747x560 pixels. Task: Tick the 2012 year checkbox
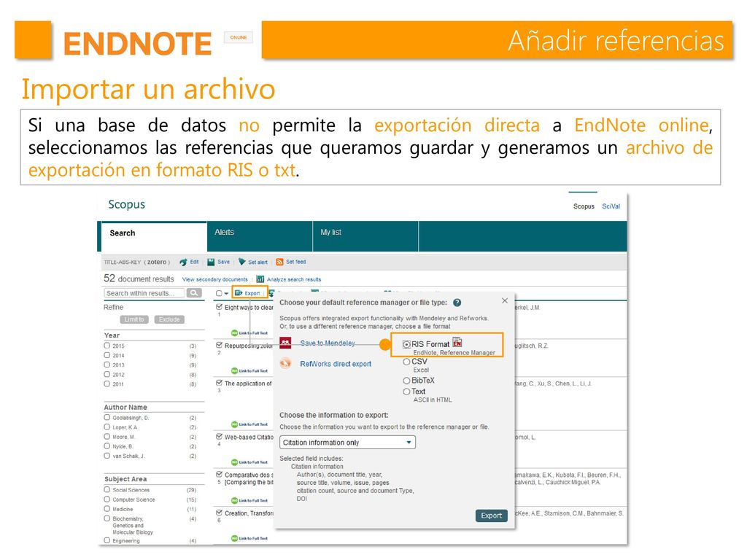pos(107,374)
